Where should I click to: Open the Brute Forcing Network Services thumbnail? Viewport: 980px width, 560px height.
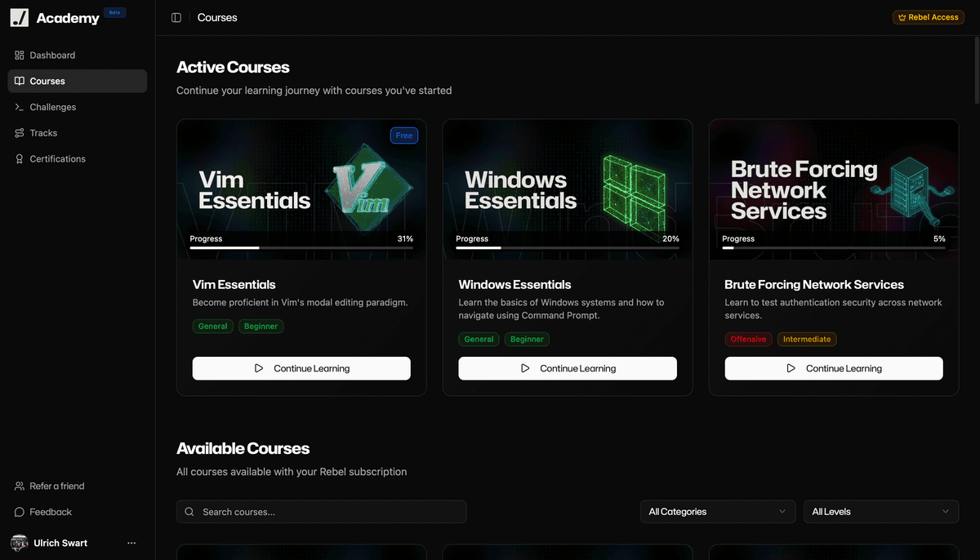[x=834, y=189]
